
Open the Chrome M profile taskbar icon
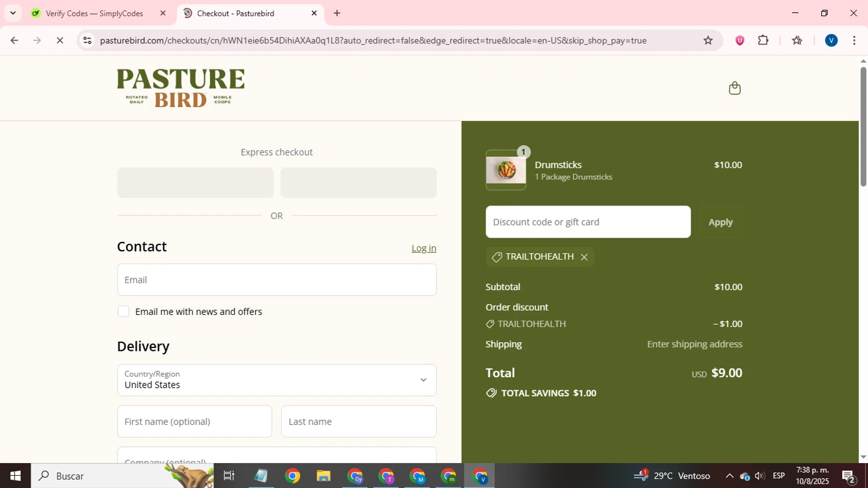[417, 476]
